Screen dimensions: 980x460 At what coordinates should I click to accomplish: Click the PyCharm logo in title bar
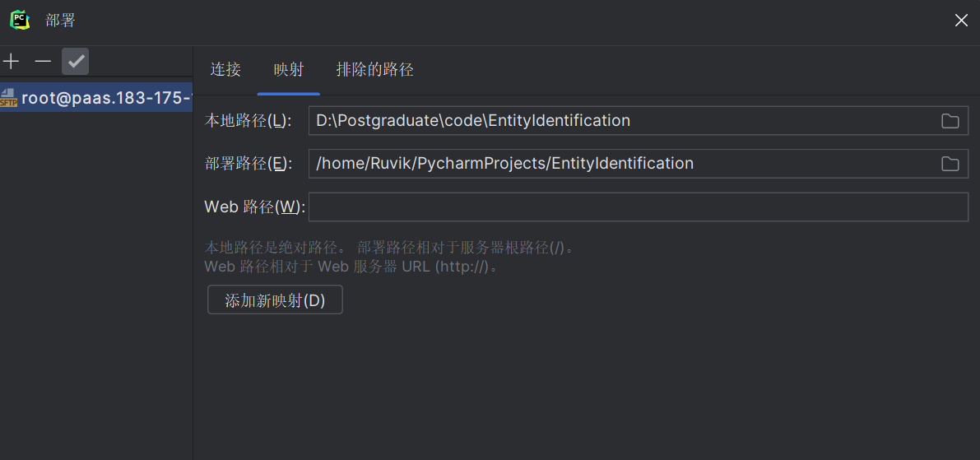coord(20,20)
